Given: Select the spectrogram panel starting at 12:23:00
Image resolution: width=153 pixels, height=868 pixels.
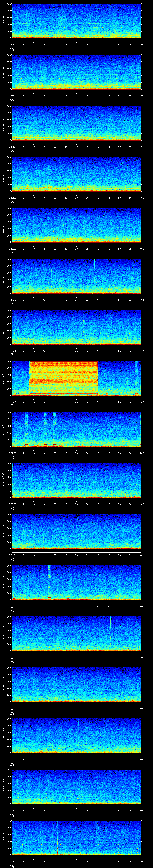Looking at the screenshot, I should pyautogui.click(x=77, y=480).
